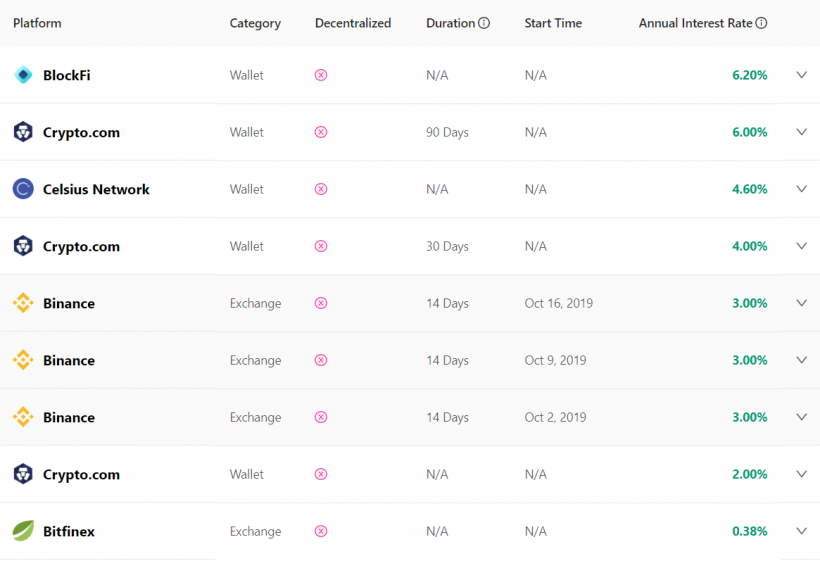Image resolution: width=820 pixels, height=561 pixels.
Task: Click Binance logo in the Oct 2 row
Action: (x=23, y=417)
